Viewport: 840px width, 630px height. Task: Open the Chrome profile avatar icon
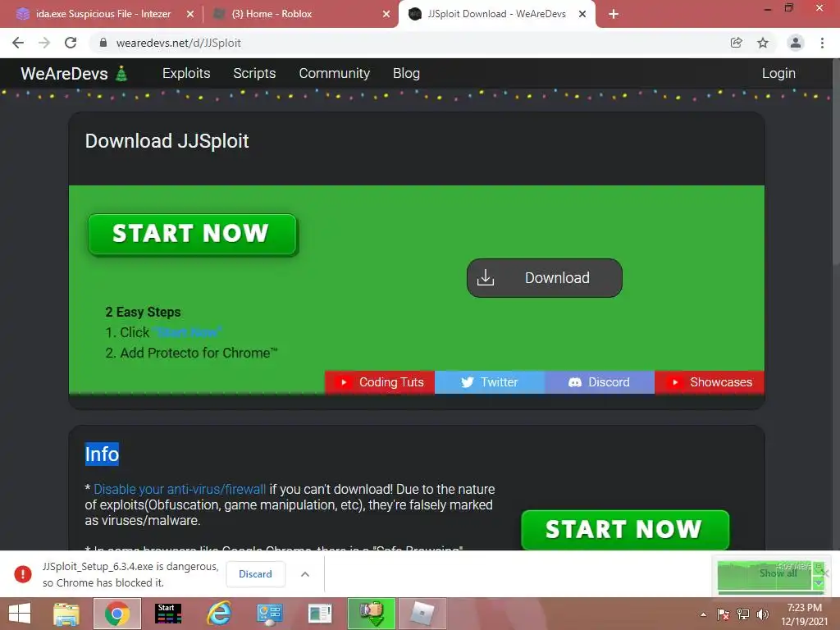click(796, 43)
